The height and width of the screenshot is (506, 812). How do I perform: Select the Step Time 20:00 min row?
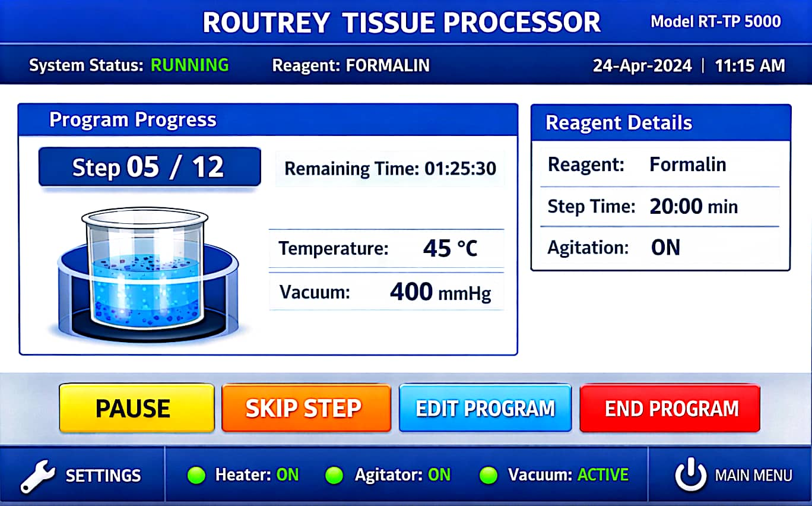[x=660, y=207]
